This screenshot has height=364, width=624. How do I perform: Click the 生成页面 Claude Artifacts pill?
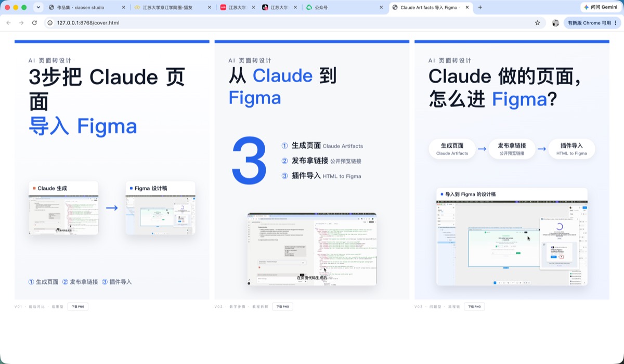click(452, 149)
